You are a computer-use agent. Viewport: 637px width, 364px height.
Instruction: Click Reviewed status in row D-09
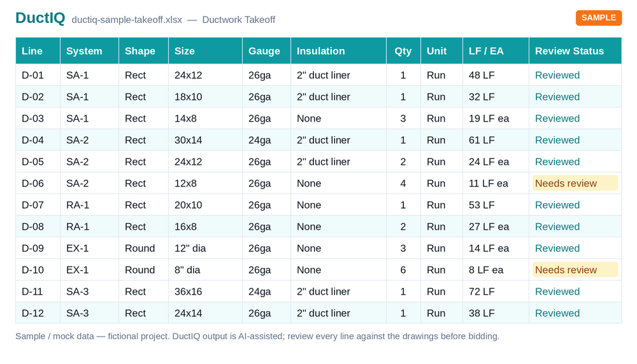coord(557,248)
